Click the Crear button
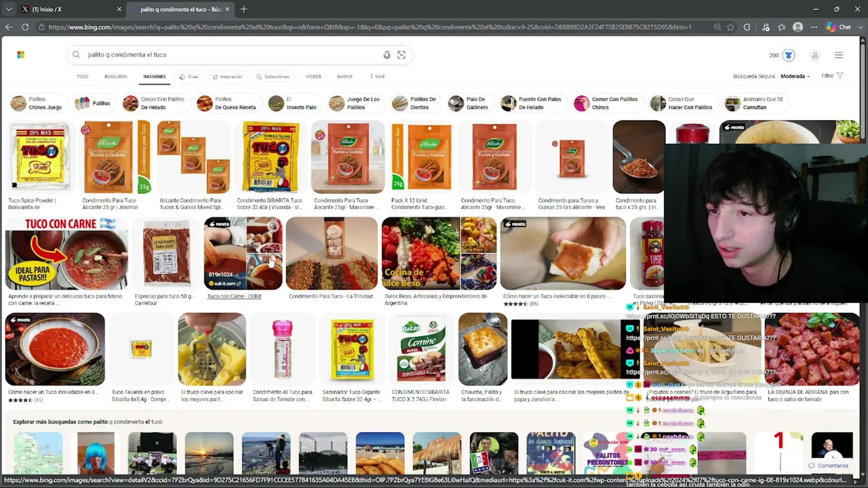868x488 pixels. click(x=189, y=77)
